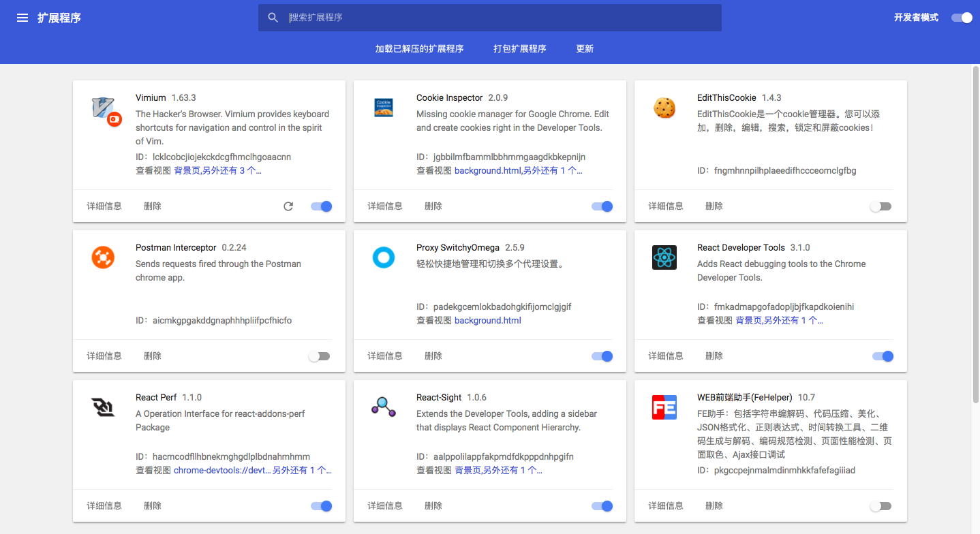Click the 更新 button
This screenshot has width=980, height=534.
point(585,49)
